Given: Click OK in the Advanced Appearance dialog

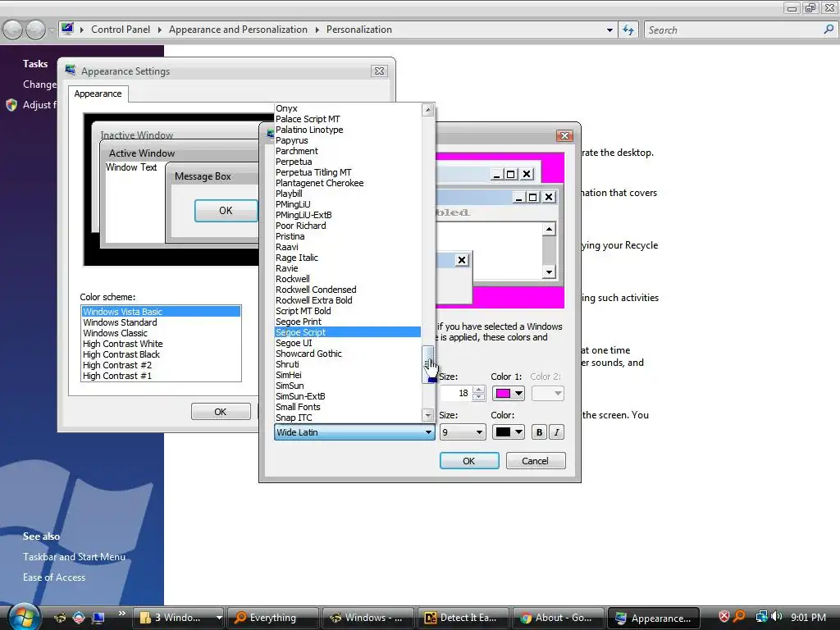Looking at the screenshot, I should click(469, 461).
